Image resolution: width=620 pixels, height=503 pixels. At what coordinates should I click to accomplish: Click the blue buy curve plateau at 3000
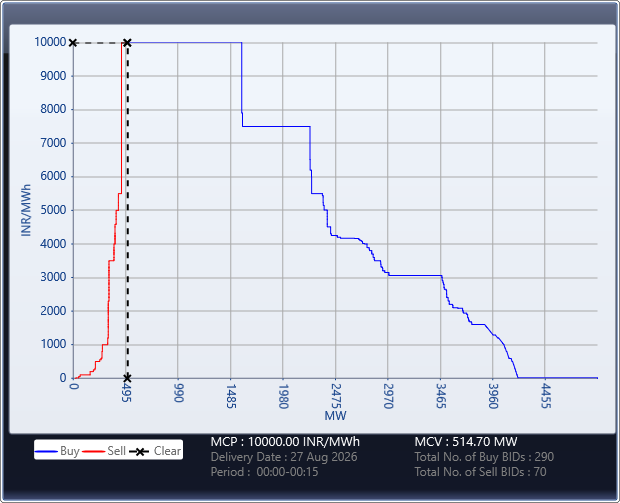point(415,275)
